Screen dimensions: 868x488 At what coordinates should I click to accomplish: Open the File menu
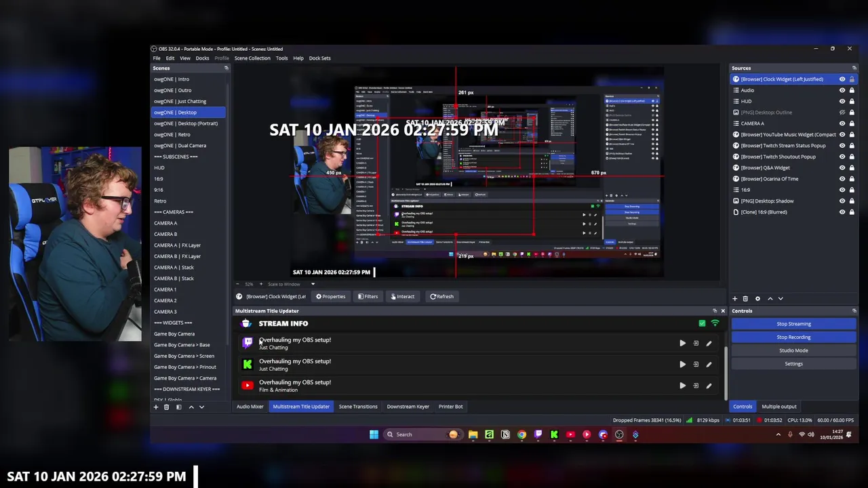157,58
